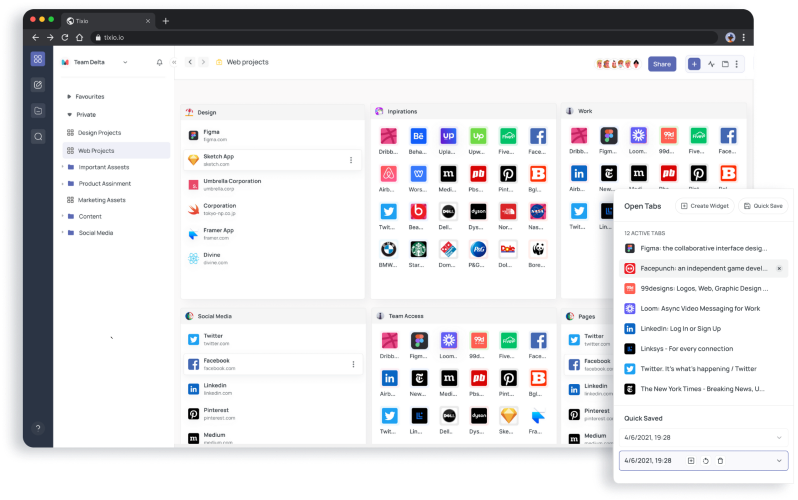Open Upwork icon in Inspirations widget
This screenshot has width=798, height=500.
click(478, 136)
